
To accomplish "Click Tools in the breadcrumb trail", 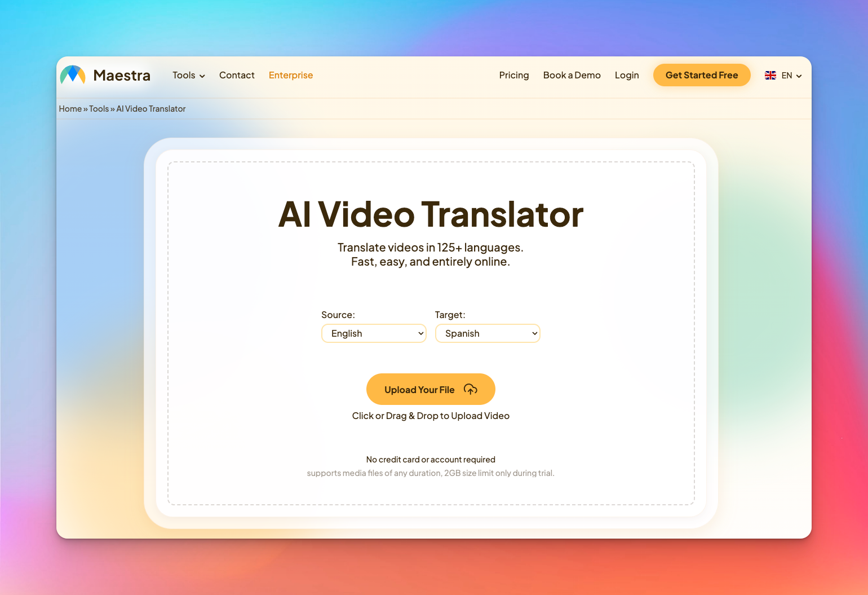I will coord(99,109).
